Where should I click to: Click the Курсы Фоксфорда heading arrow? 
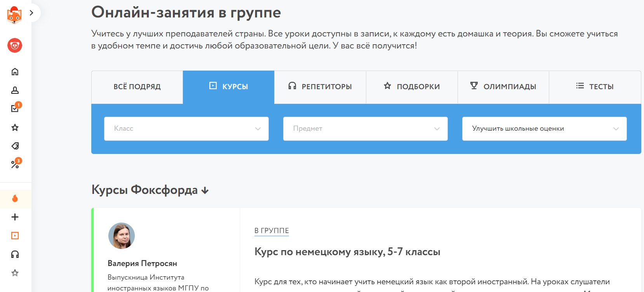(205, 190)
